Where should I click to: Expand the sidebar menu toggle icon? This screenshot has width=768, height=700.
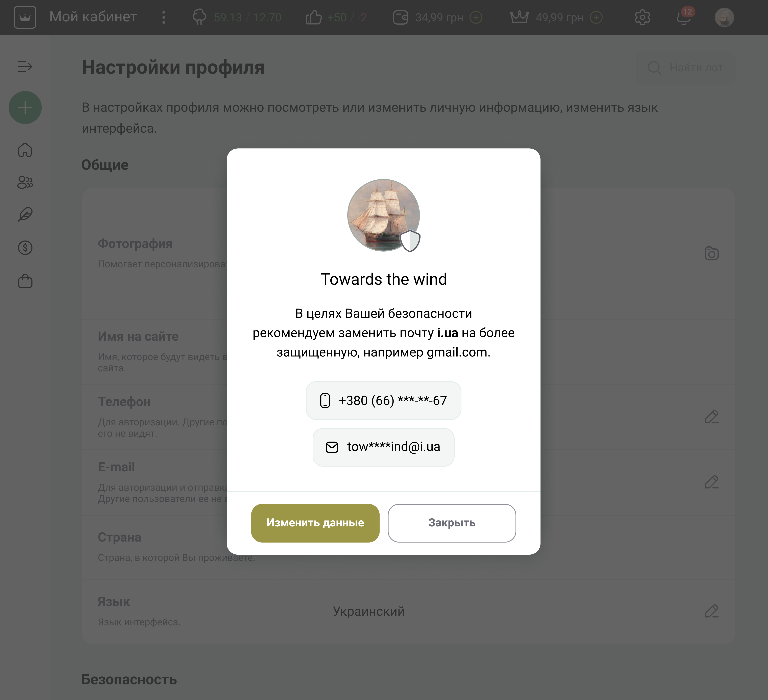(25, 67)
